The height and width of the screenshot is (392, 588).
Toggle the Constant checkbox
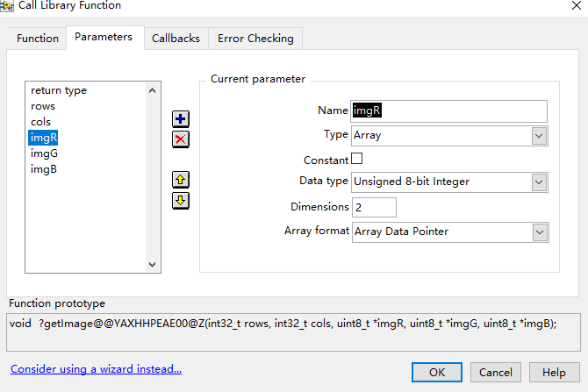pos(356,159)
